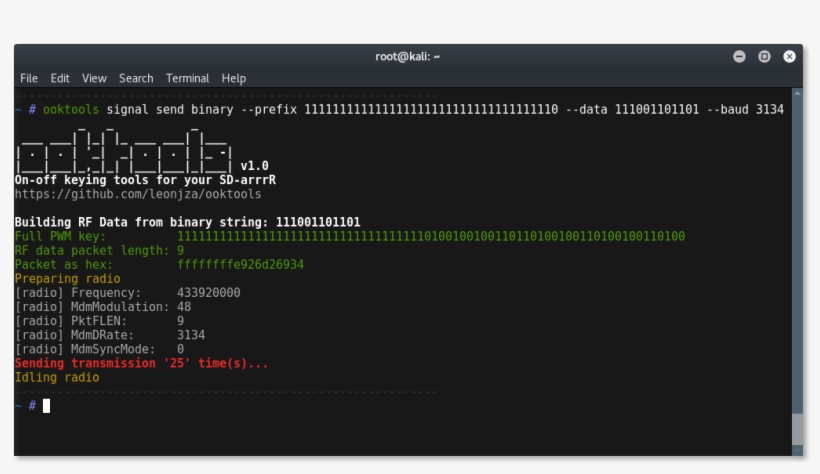This screenshot has height=474, width=820.
Task: Maximize the root@kali terminal window
Action: point(764,57)
